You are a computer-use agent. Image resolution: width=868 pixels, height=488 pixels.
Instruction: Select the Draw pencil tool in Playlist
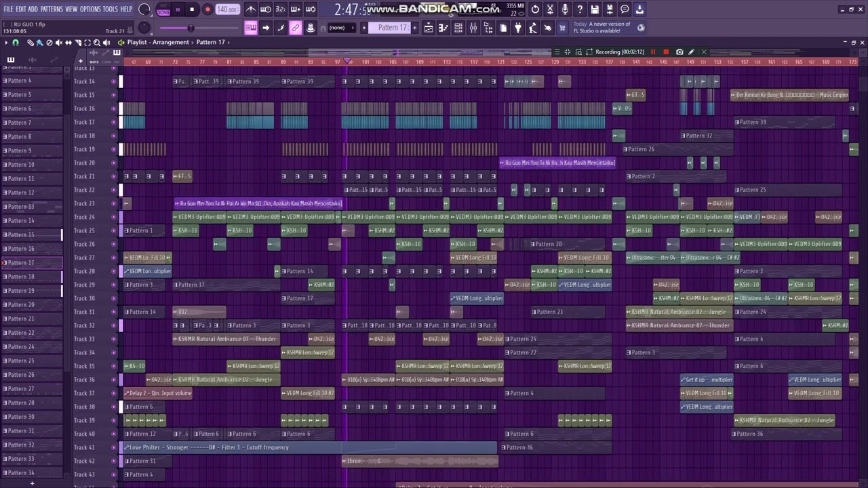point(31,42)
